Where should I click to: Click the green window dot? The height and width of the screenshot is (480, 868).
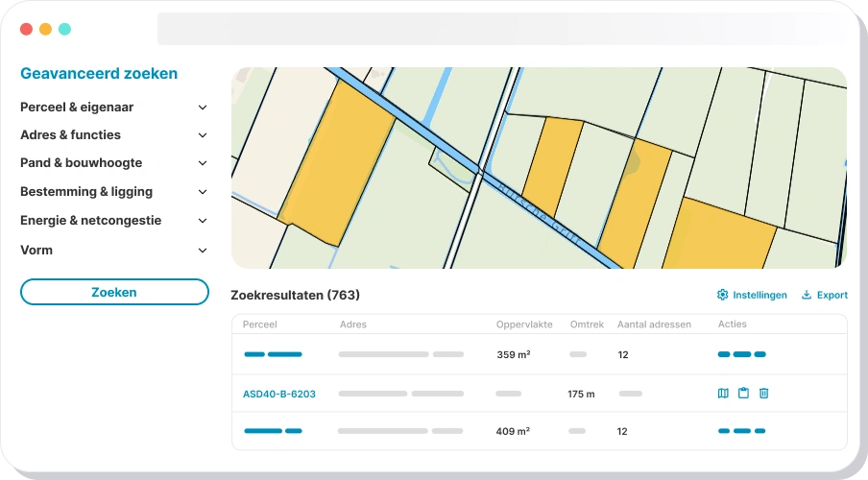[64, 29]
